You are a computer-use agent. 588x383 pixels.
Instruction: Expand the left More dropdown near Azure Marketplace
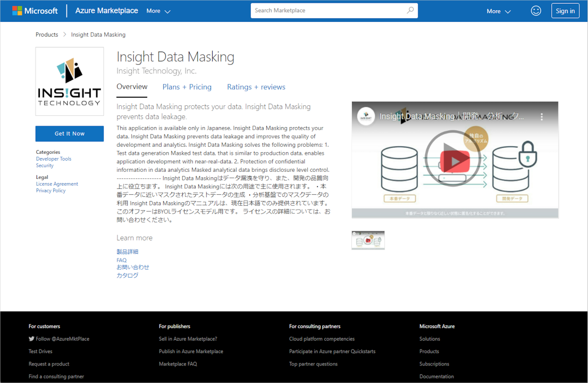[158, 11]
